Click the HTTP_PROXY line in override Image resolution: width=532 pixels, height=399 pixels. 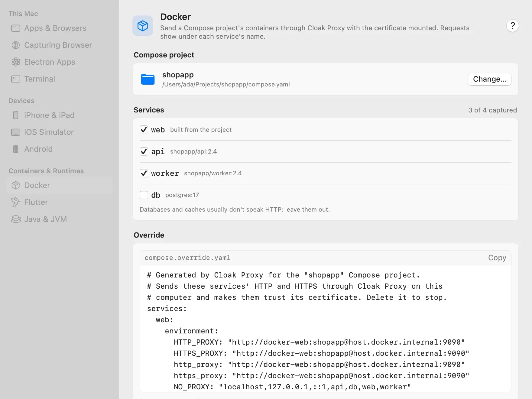point(319,342)
